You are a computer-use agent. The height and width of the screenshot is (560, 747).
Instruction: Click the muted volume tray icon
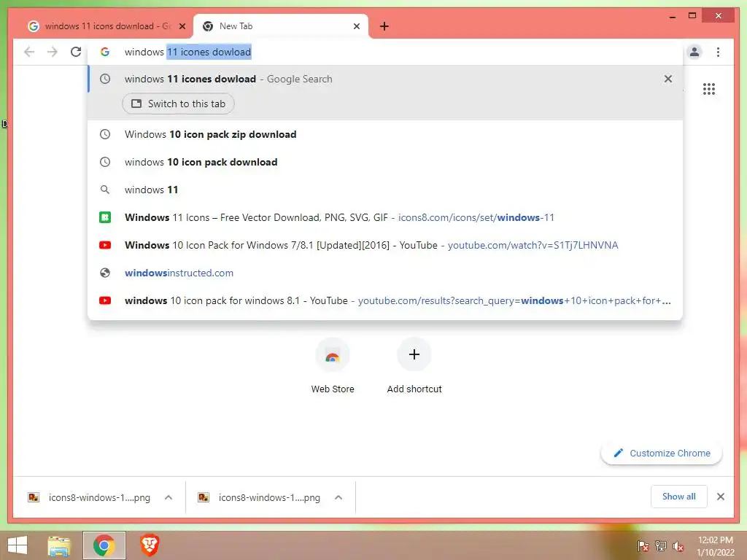click(678, 546)
